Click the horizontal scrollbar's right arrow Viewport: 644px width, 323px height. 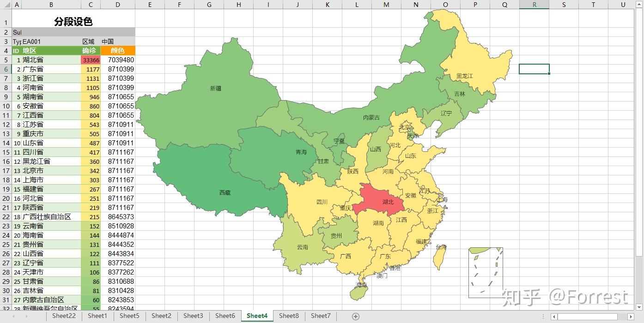631,317
